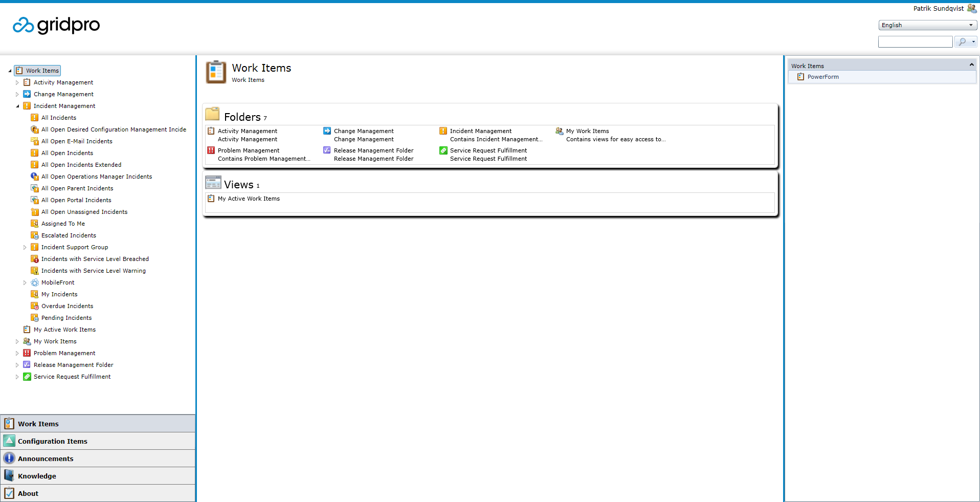Image resolution: width=980 pixels, height=502 pixels.
Task: Collapse the Incident Management tree node
Action: (17, 106)
